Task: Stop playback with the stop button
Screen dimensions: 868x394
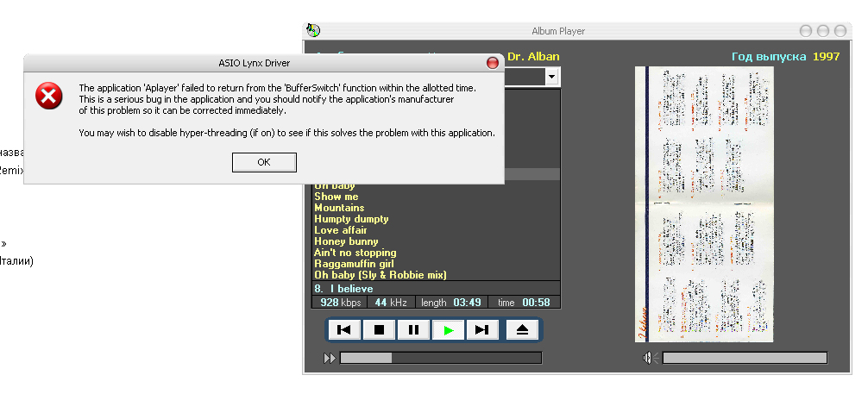Action: pos(379,330)
